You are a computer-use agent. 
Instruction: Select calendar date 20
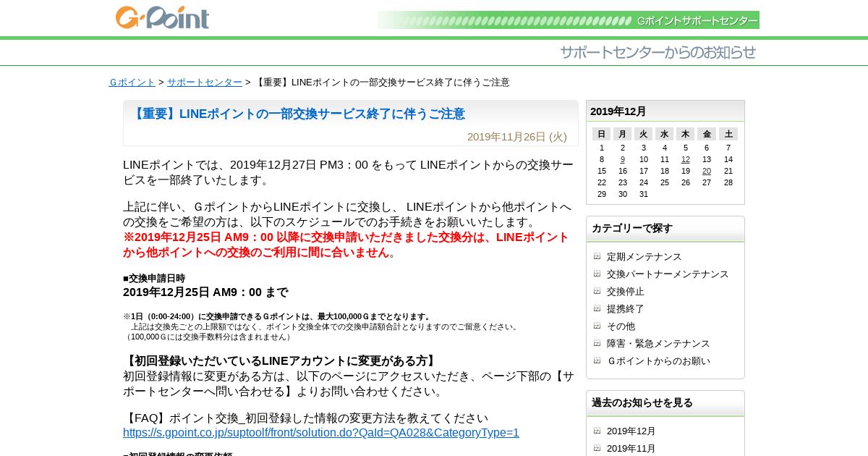coord(707,171)
